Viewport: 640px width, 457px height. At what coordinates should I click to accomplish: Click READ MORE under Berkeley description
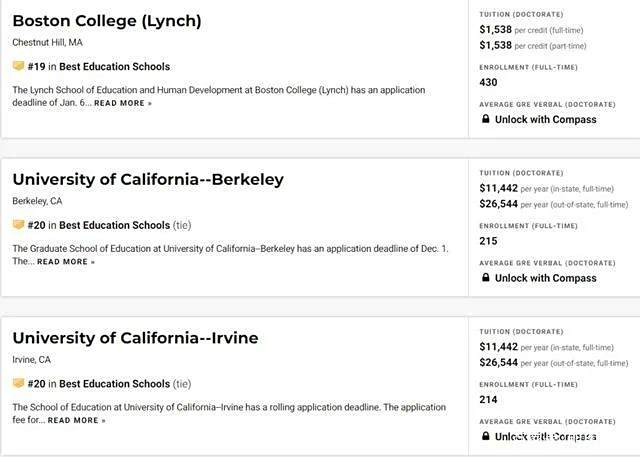(x=66, y=262)
